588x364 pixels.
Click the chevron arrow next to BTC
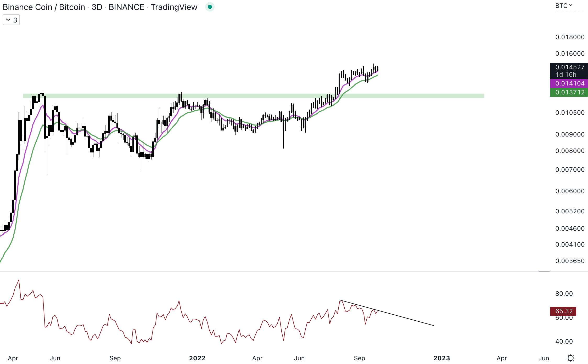pyautogui.click(x=571, y=5)
